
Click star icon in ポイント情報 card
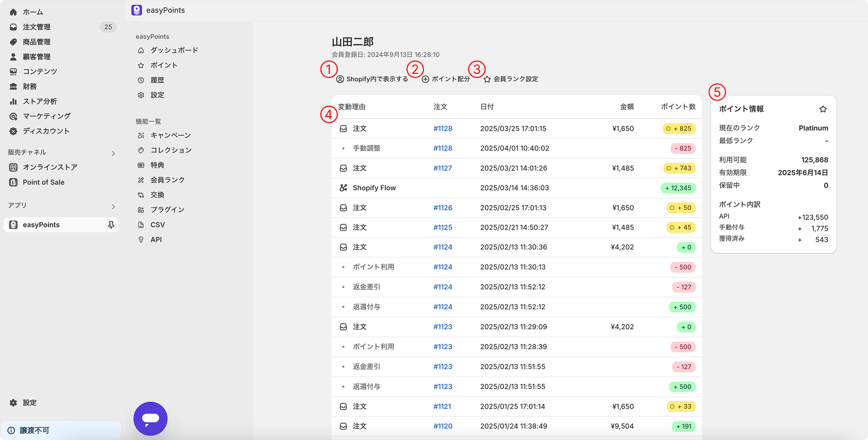[823, 109]
